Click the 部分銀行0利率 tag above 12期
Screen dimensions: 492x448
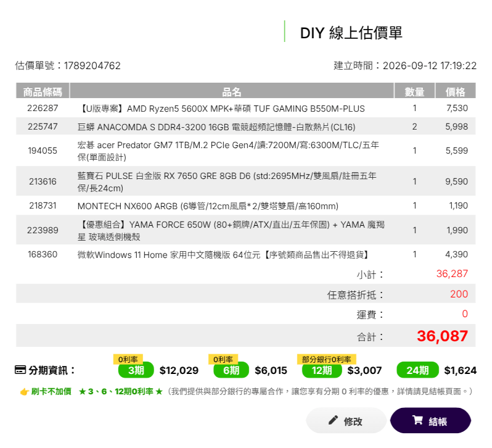pos(326,359)
